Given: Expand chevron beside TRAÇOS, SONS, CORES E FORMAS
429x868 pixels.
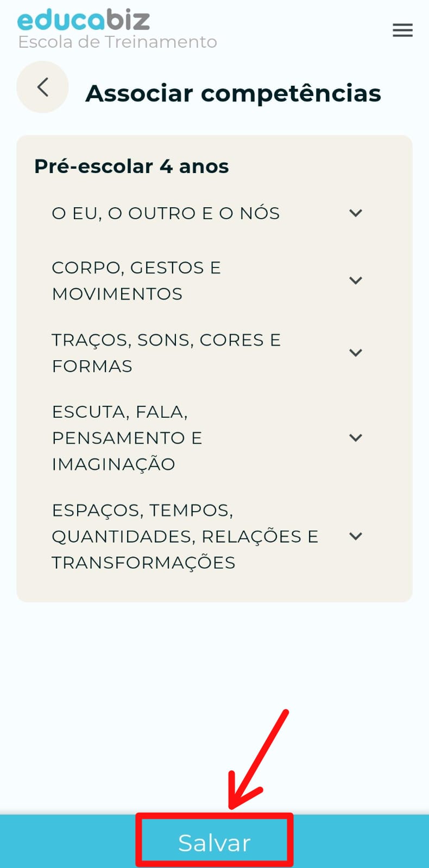Looking at the screenshot, I should click(356, 353).
